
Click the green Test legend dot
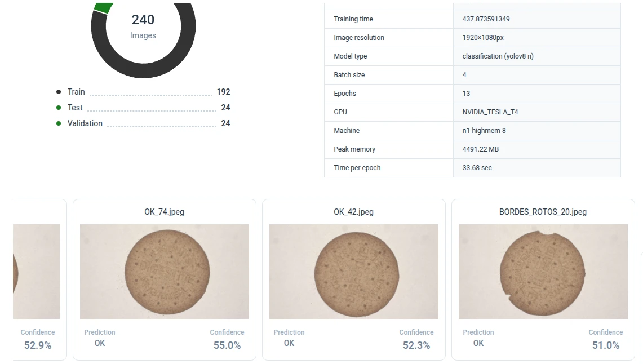(59, 108)
